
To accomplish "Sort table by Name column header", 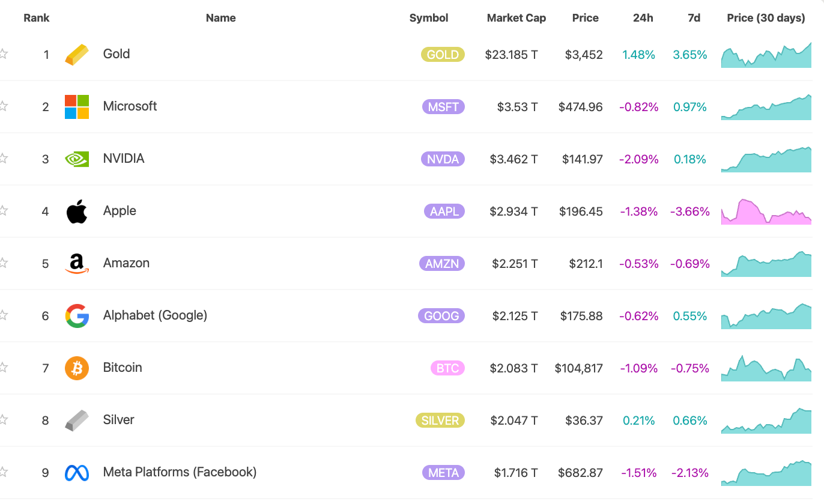I will click(x=220, y=18).
